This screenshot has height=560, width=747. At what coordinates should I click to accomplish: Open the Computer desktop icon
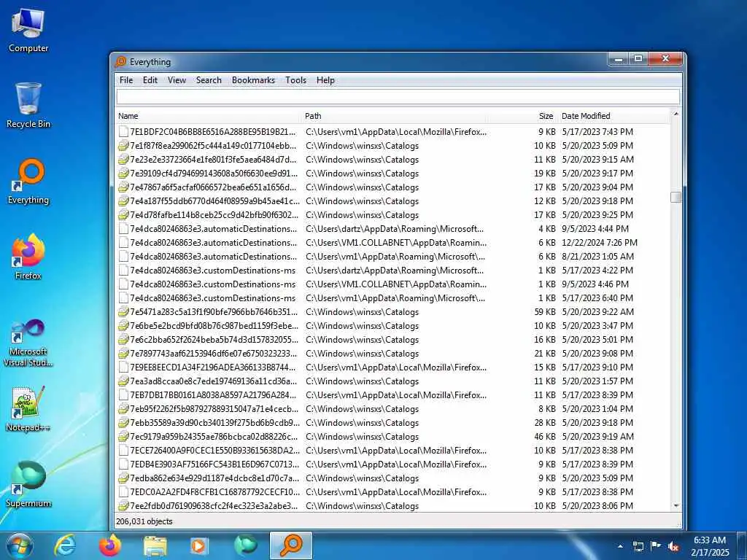28,31
